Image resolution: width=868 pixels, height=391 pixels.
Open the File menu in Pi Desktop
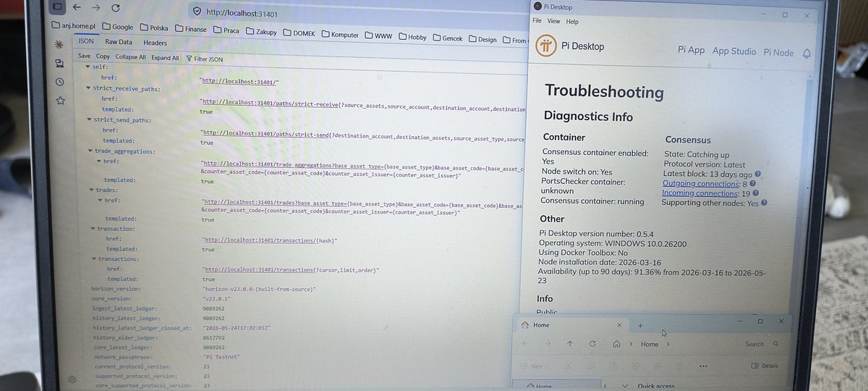(x=537, y=21)
